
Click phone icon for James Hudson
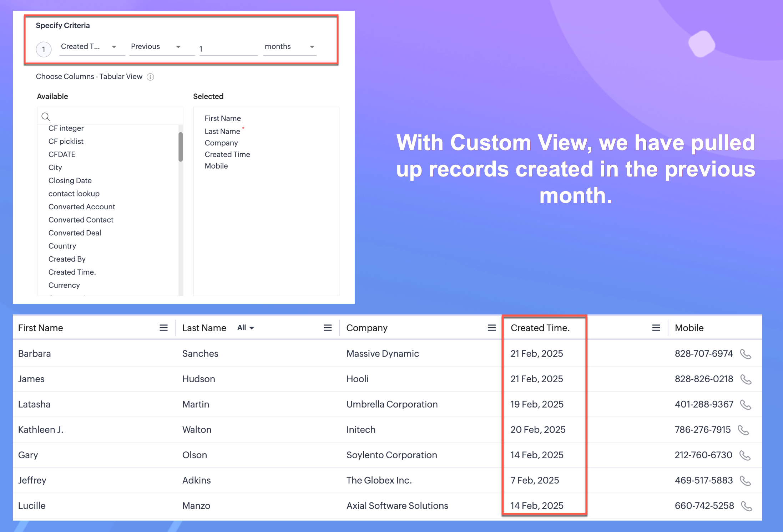tap(746, 379)
